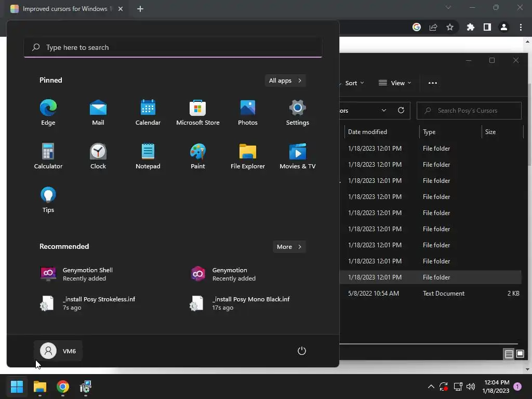The width and height of the screenshot is (532, 399).
Task: Select the Text Document row in Explorer
Action: [430, 294]
